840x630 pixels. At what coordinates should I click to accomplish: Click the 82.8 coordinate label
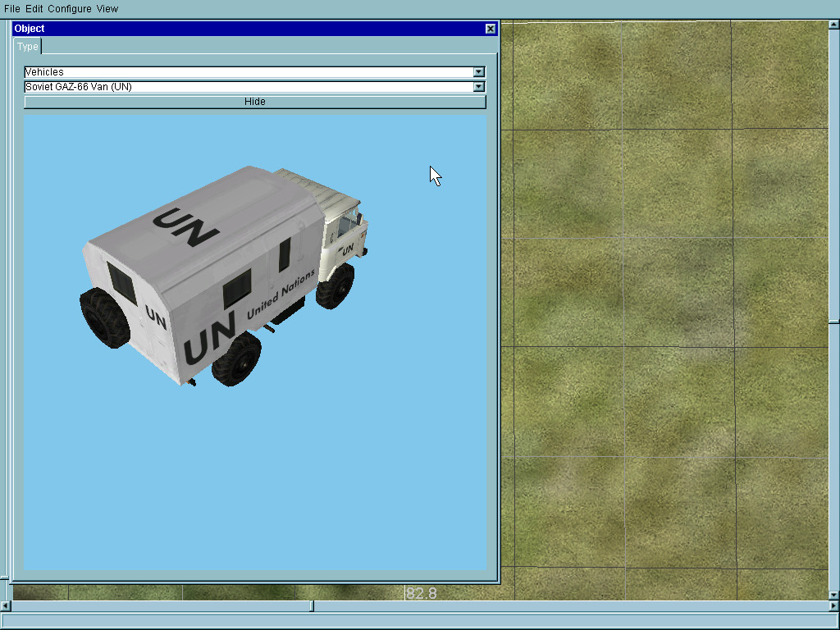422,593
